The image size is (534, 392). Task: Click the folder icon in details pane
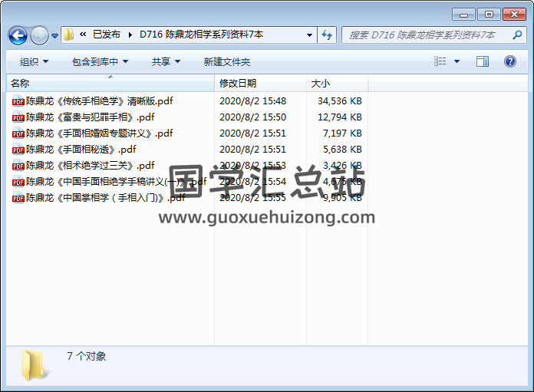tap(34, 365)
